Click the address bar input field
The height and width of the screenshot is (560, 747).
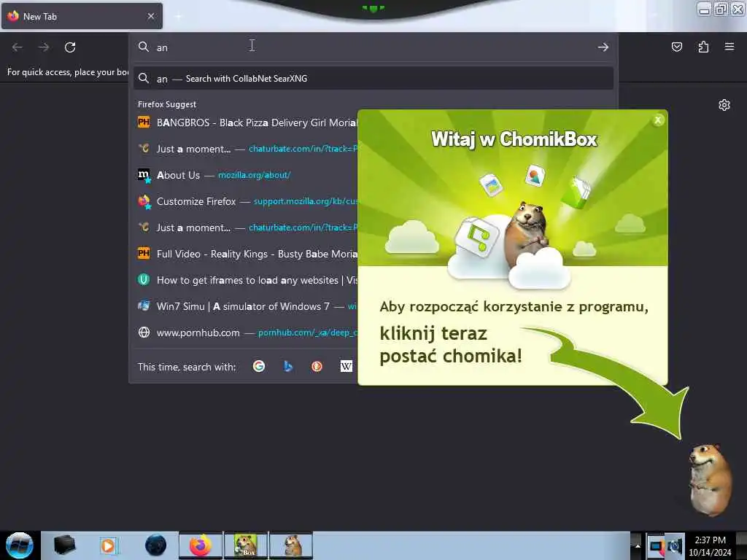click(x=373, y=47)
